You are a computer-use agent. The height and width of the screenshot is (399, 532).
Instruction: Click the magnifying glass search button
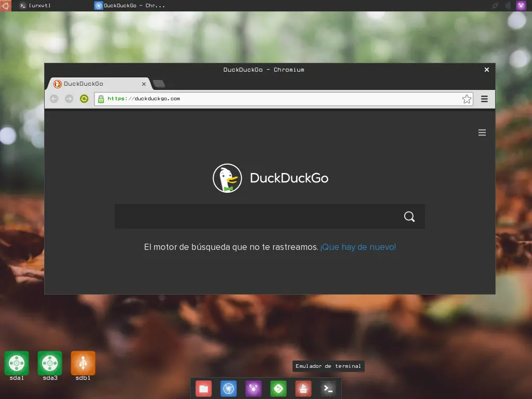[409, 217]
